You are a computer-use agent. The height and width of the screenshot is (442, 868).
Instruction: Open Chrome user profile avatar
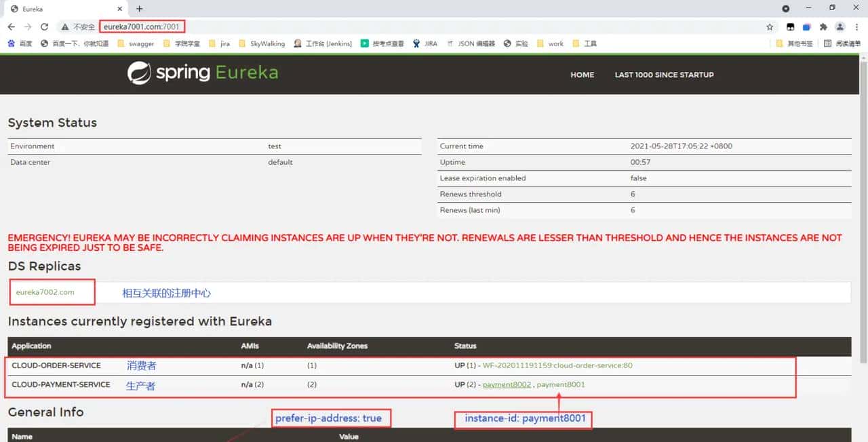point(840,27)
